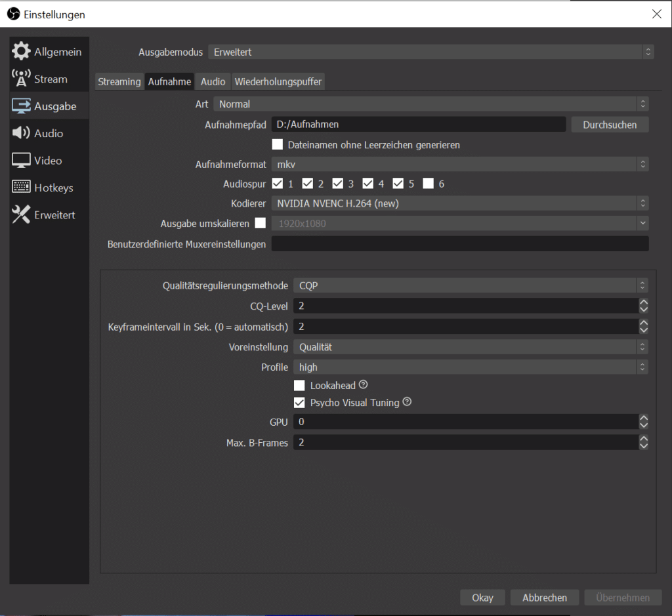This screenshot has height=616, width=672.
Task: Uncheck Audiospur 1 checkbox
Action: (278, 183)
